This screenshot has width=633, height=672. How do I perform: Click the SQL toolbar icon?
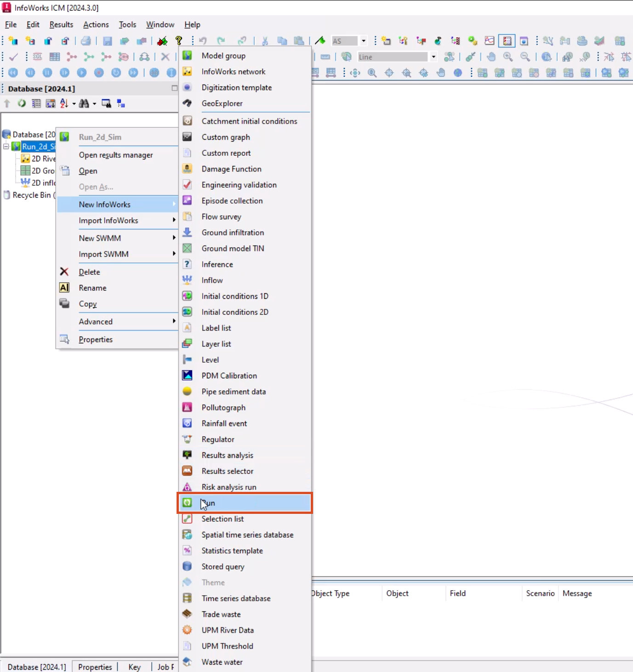tap(38, 57)
